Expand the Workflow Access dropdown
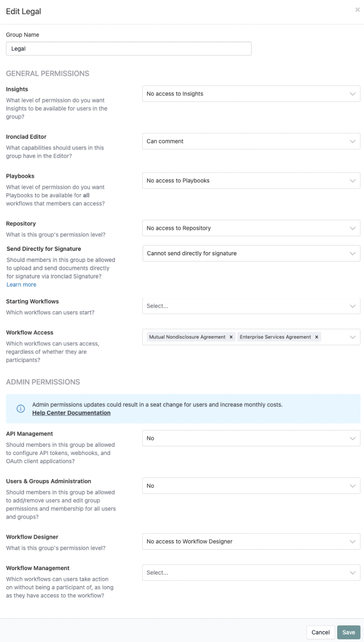The image size is (364, 642). 353,337
